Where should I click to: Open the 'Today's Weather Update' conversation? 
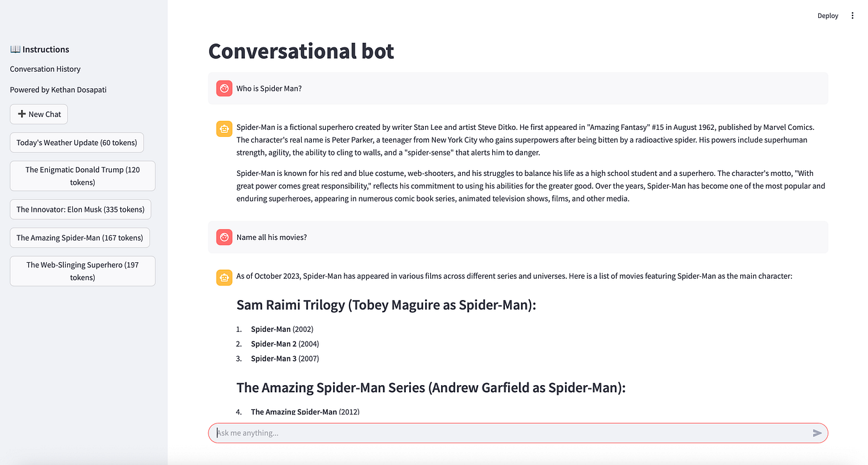(x=76, y=142)
